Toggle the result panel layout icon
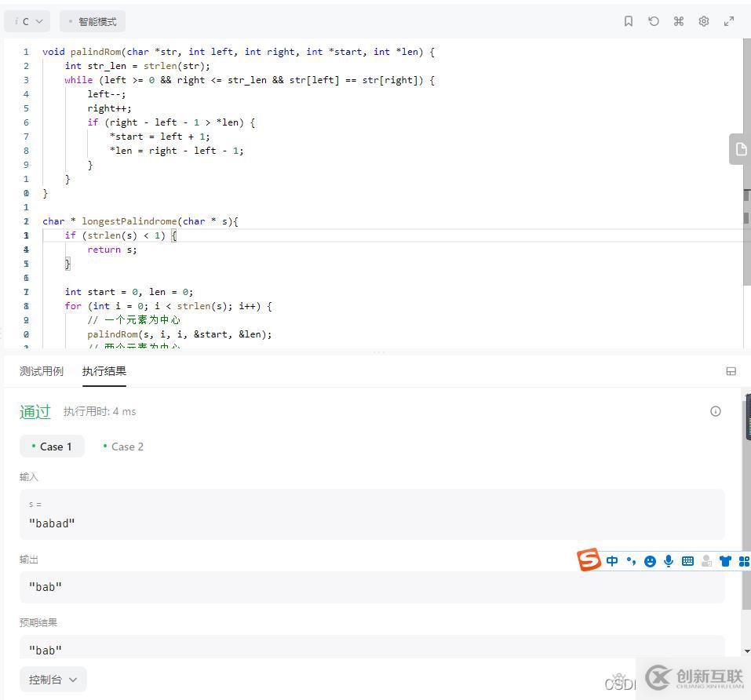 point(731,371)
